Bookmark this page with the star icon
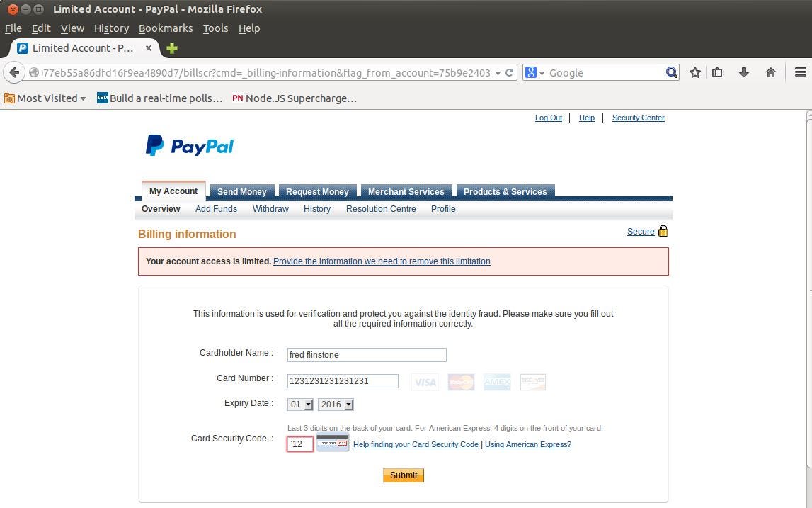 (x=695, y=72)
